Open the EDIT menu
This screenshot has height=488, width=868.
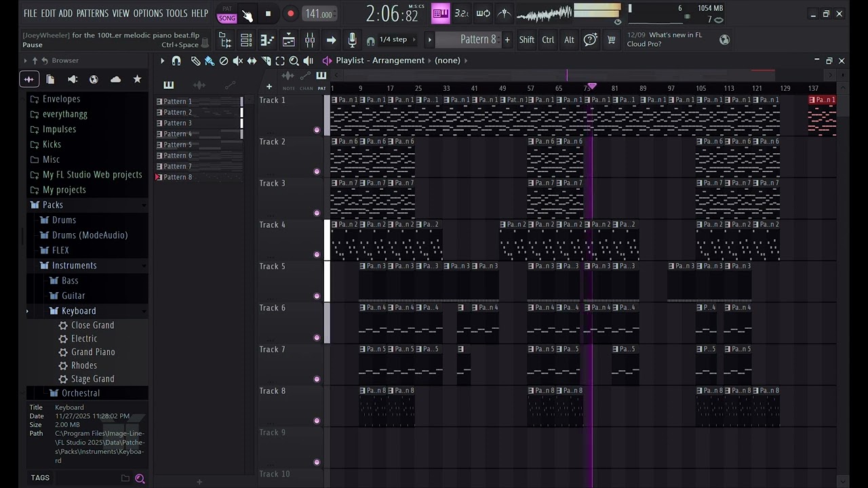(48, 14)
